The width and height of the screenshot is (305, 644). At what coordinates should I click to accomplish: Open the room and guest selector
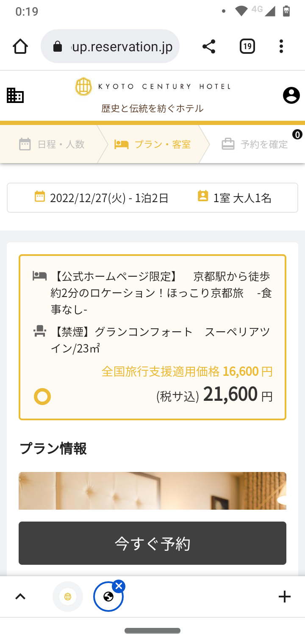[x=235, y=197]
